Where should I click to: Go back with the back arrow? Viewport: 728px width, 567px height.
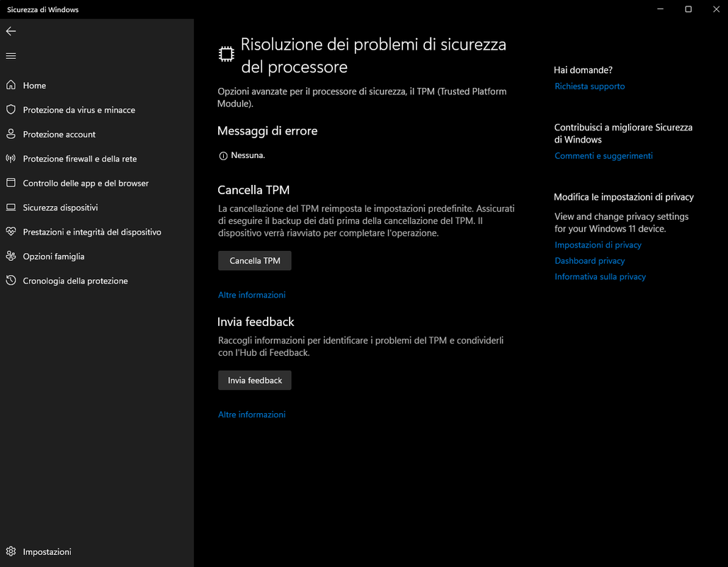(x=11, y=31)
